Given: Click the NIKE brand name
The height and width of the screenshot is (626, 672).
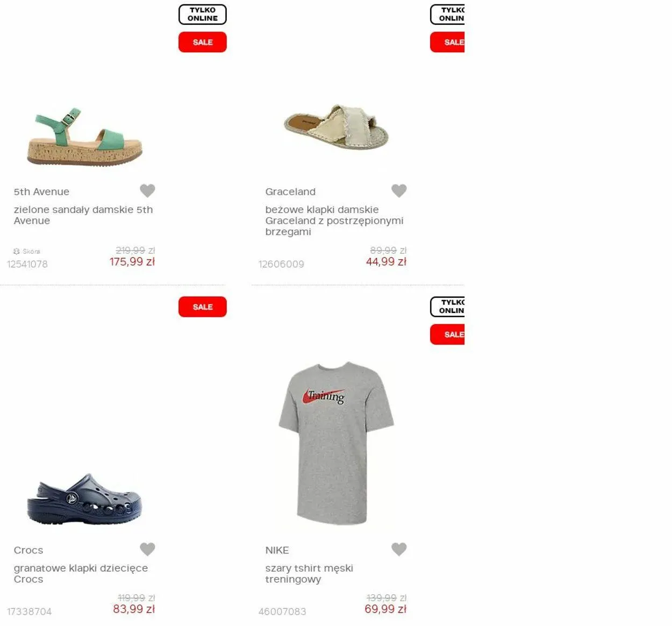Looking at the screenshot, I should pyautogui.click(x=277, y=550).
